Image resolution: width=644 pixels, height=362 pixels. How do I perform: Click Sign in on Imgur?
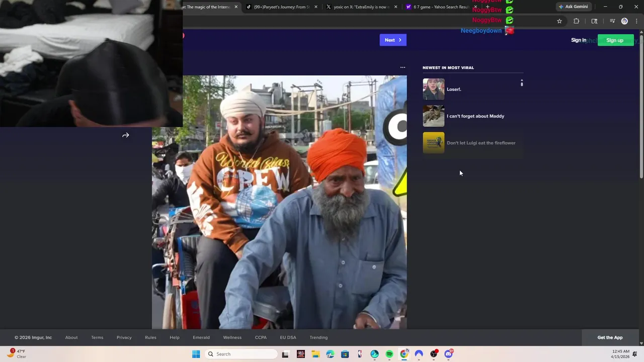[579, 40]
